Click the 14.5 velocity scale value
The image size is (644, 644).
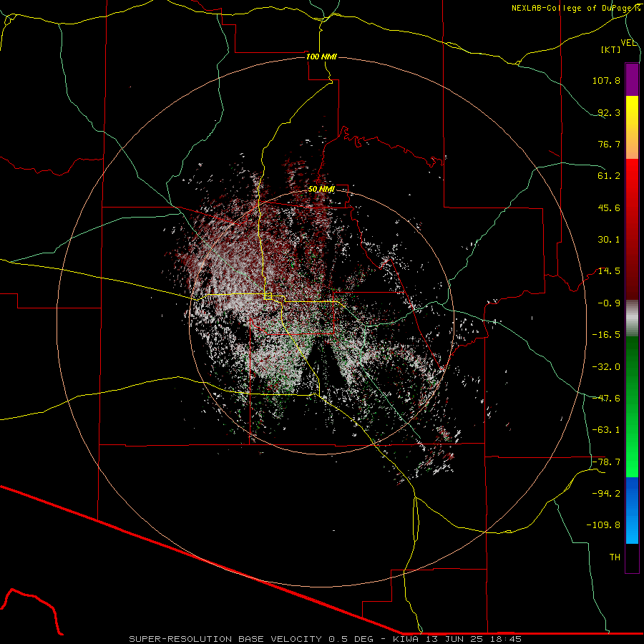click(x=609, y=271)
